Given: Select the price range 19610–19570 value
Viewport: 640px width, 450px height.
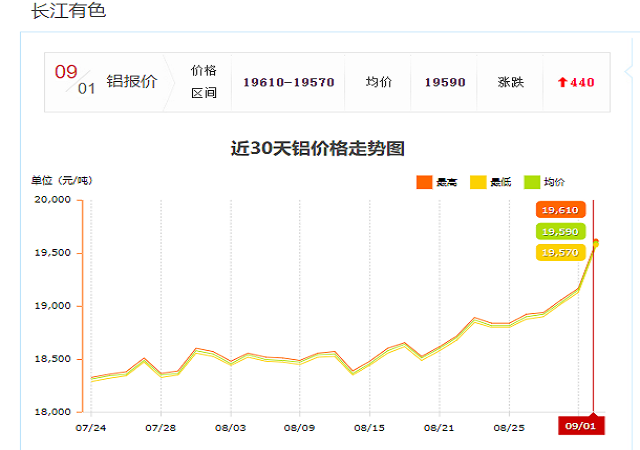Looking at the screenshot, I should (x=289, y=83).
